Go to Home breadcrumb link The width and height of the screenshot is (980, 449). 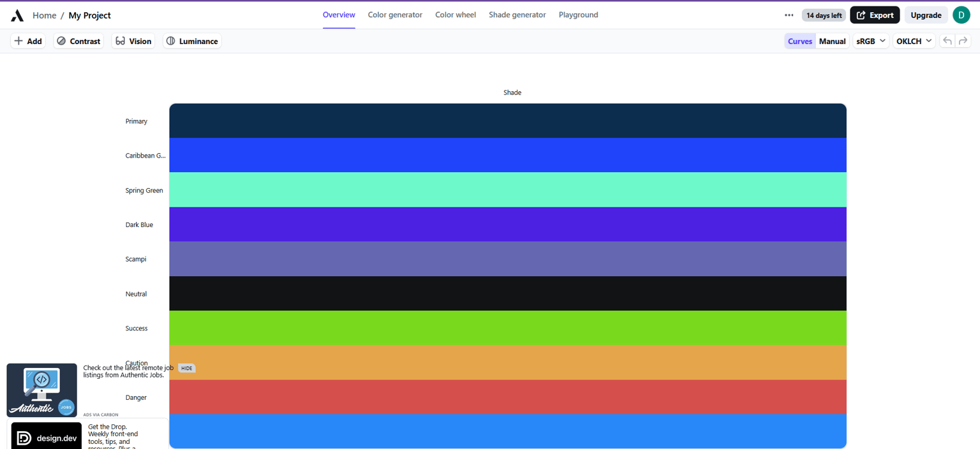point(45,15)
